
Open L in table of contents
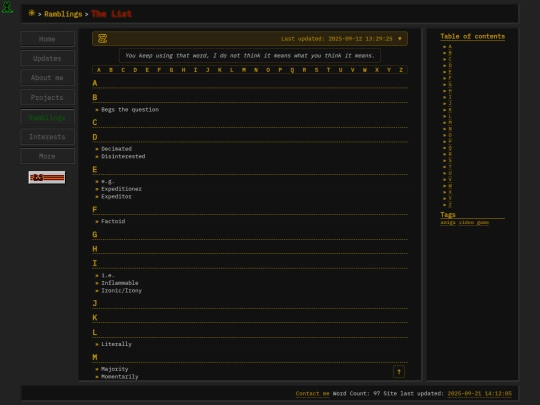pyautogui.click(x=450, y=116)
